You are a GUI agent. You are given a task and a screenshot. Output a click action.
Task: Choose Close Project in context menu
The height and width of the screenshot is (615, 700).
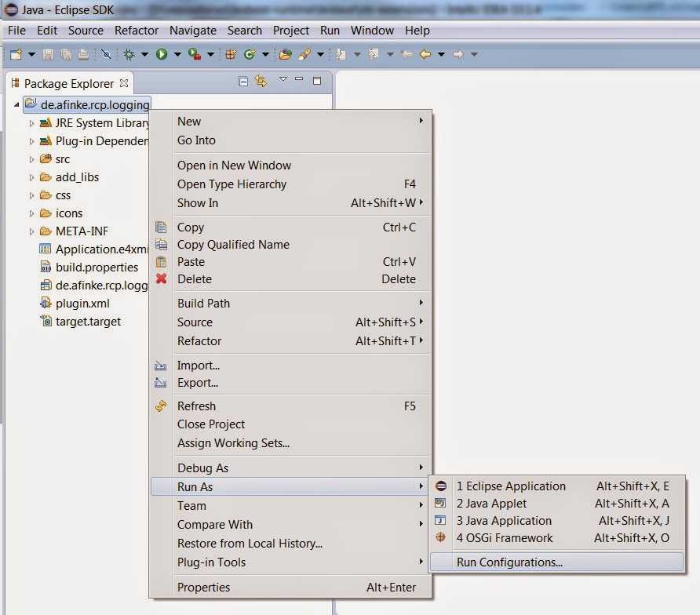290,424
